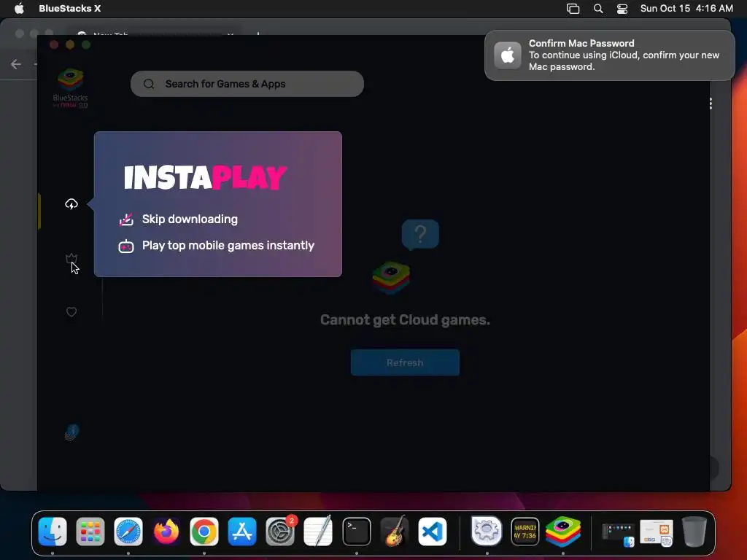
Task: Open the crown top games sidebar icon
Action: (71, 258)
